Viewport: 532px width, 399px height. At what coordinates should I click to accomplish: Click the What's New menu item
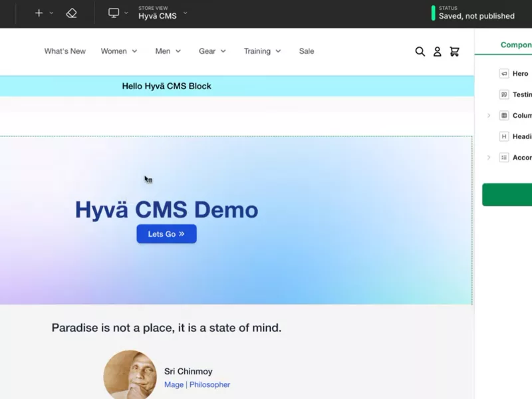(65, 51)
